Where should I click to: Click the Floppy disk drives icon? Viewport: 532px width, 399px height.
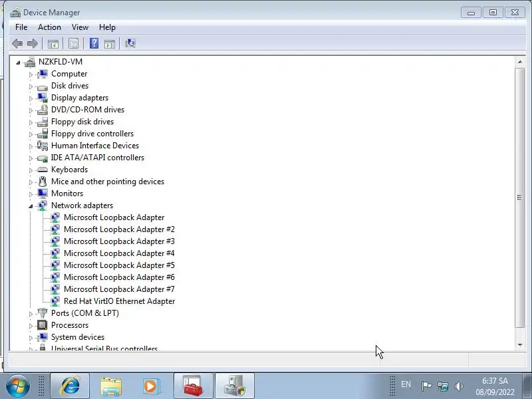[43, 122]
